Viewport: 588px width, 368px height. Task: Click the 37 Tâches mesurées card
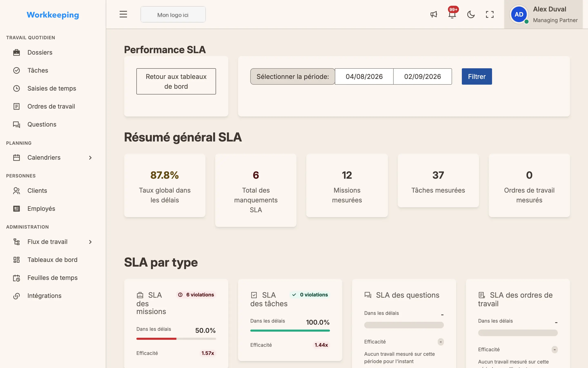[438, 181]
